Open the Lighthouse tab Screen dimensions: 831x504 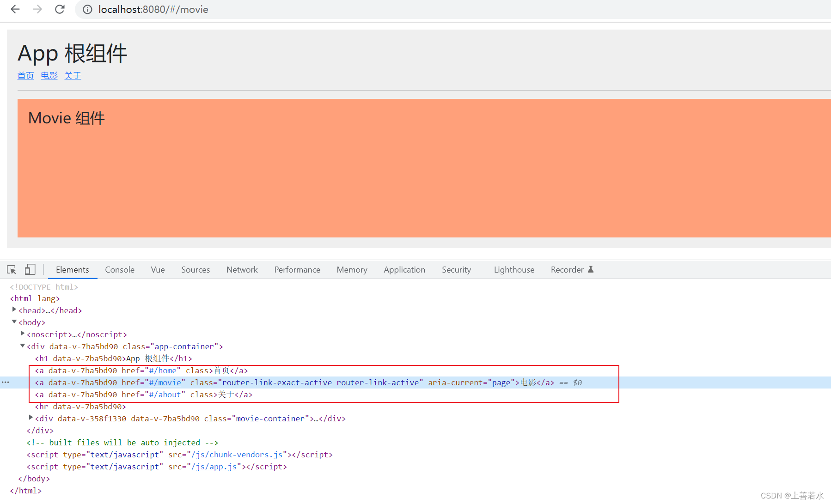[514, 270]
